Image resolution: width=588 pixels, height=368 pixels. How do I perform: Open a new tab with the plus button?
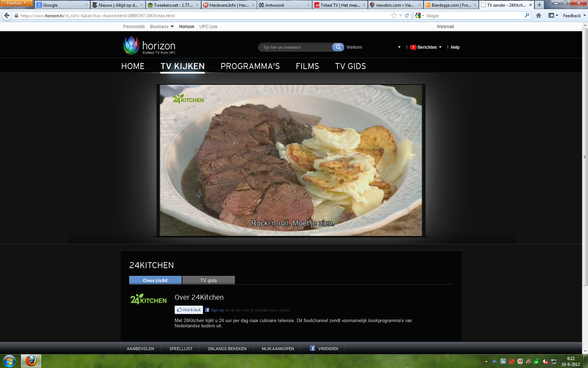coord(539,5)
